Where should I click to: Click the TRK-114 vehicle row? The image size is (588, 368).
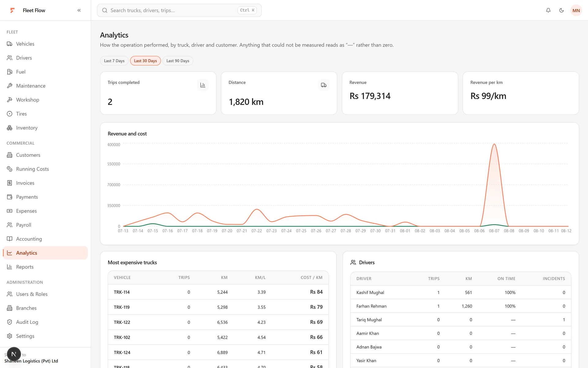(218, 292)
